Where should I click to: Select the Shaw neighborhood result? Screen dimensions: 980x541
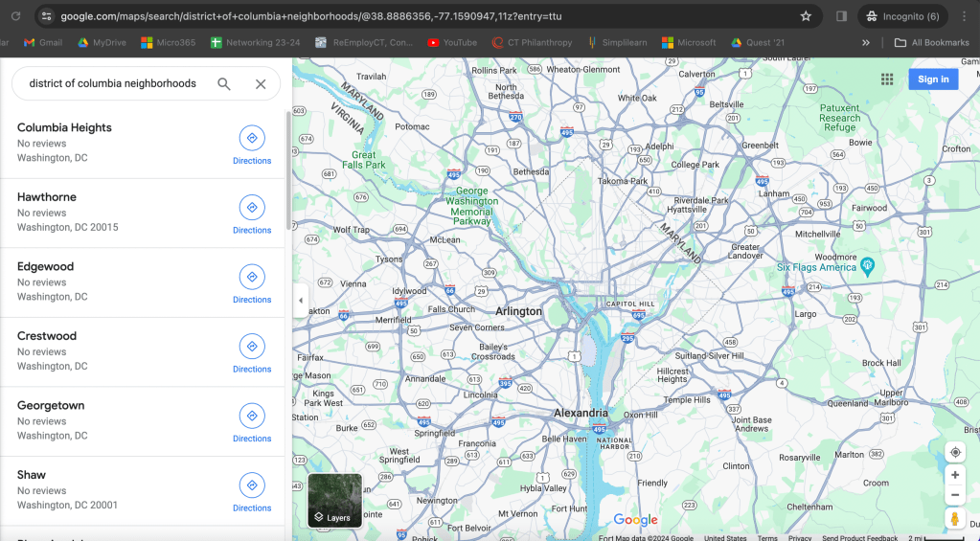click(32, 475)
